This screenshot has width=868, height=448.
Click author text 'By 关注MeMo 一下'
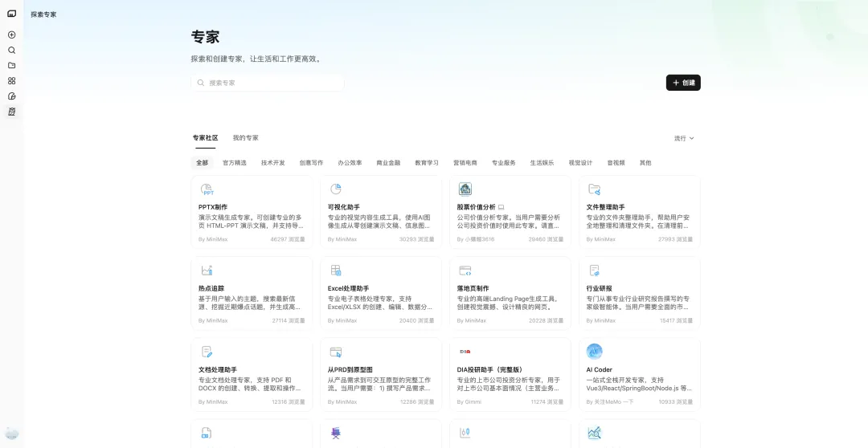[x=609, y=402]
